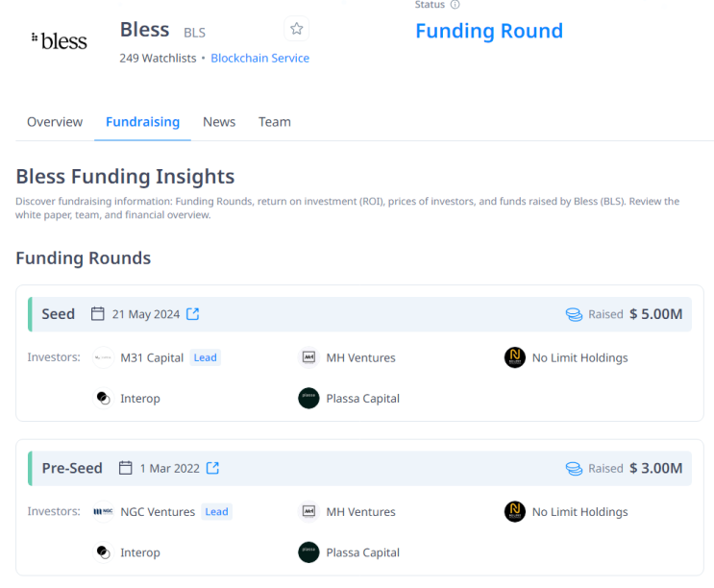The image size is (714, 588).
Task: Click Plassa Capital logo in Seed round
Action: click(308, 398)
